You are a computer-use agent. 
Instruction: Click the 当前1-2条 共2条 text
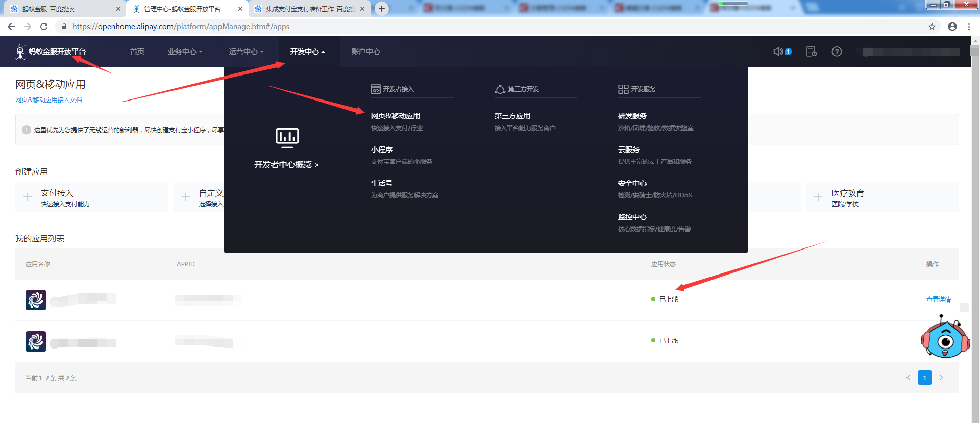[x=51, y=378]
